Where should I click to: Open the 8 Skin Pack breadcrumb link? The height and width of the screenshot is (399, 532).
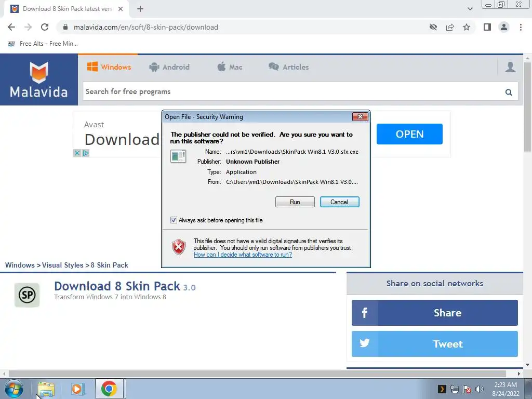[x=109, y=265]
